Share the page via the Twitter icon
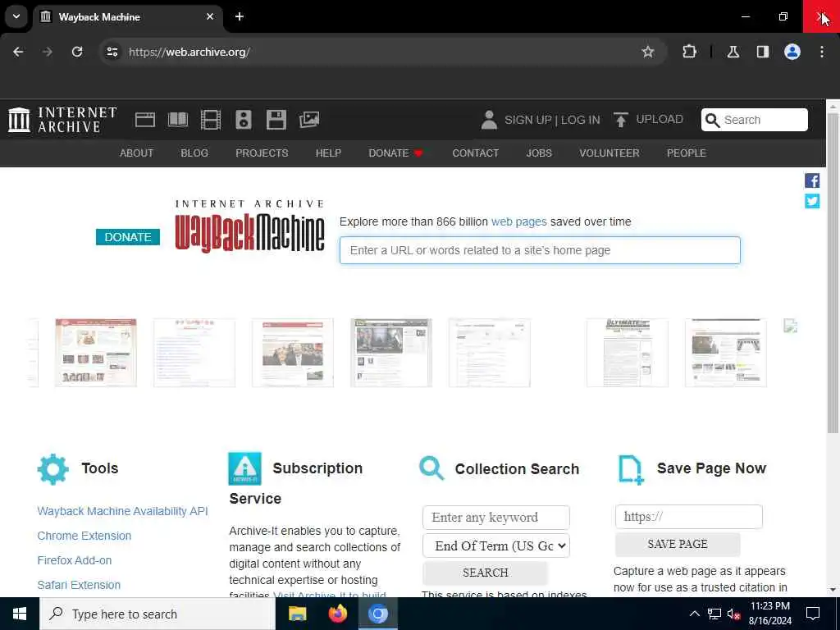This screenshot has height=630, width=840. 811,201
